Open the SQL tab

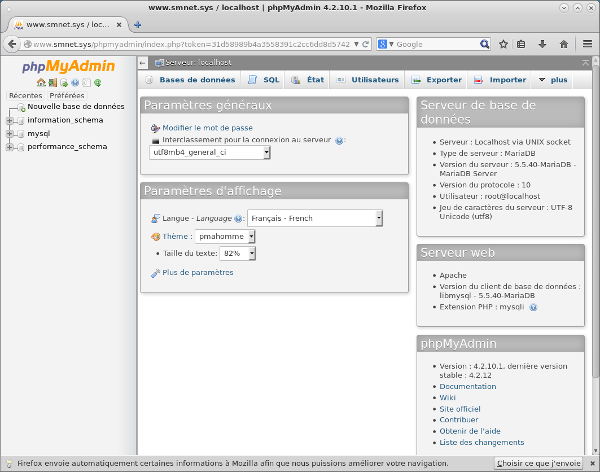[263, 80]
